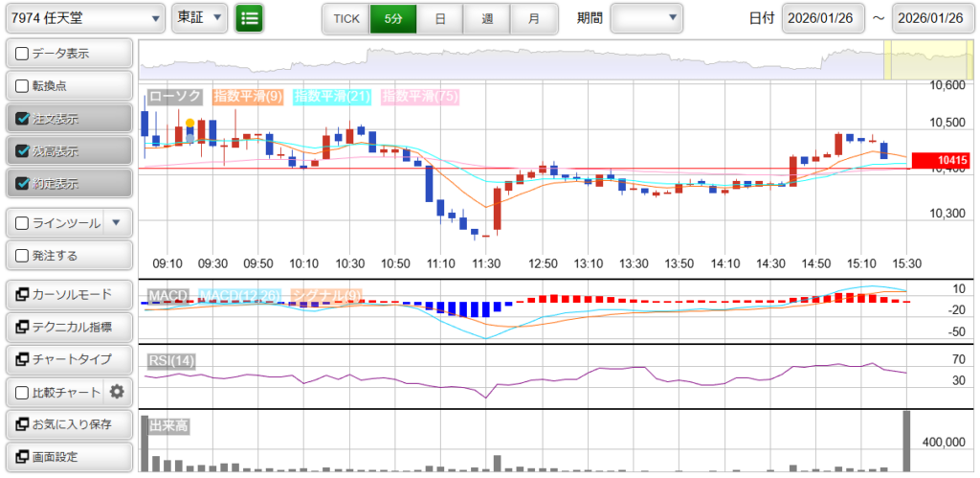The width and height of the screenshot is (980, 478).
Task: Click the 指数平滑(21) legend label
Action: [x=333, y=97]
